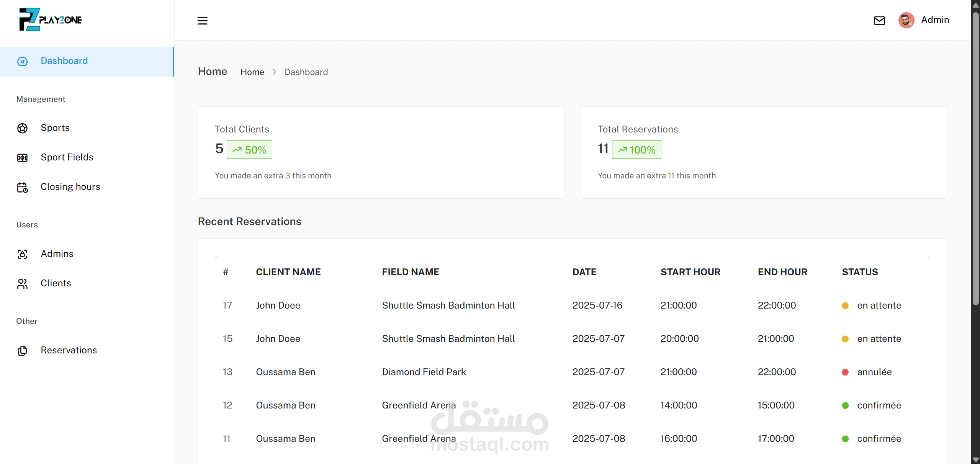980x464 pixels.
Task: Click the Home breadcrumb link
Action: [x=252, y=72]
